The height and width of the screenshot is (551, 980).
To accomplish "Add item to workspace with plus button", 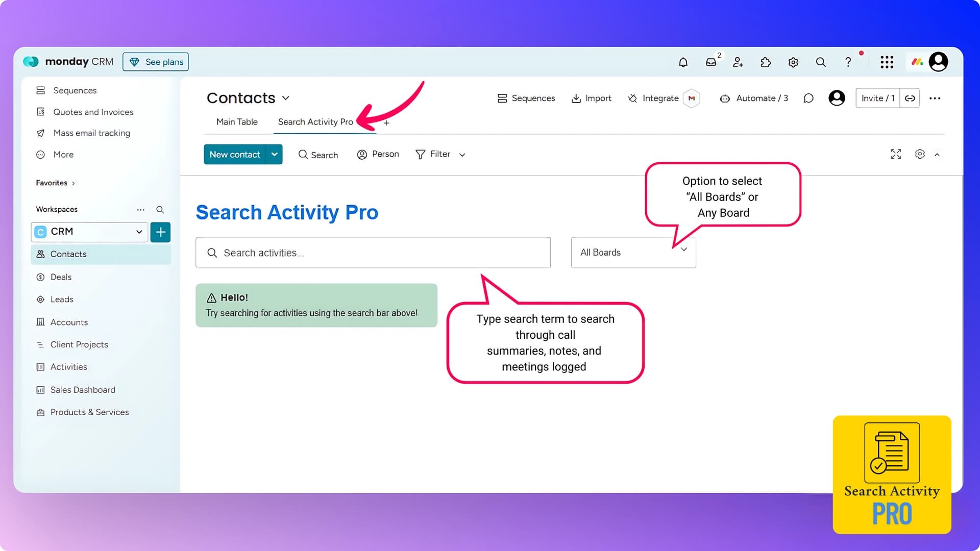I will [160, 232].
